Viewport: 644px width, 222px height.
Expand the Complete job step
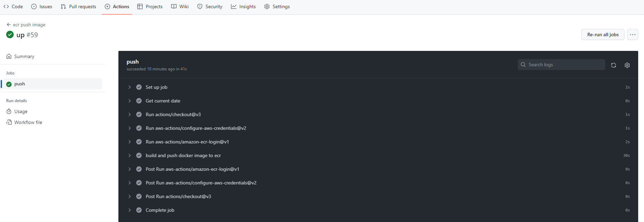tap(130, 210)
